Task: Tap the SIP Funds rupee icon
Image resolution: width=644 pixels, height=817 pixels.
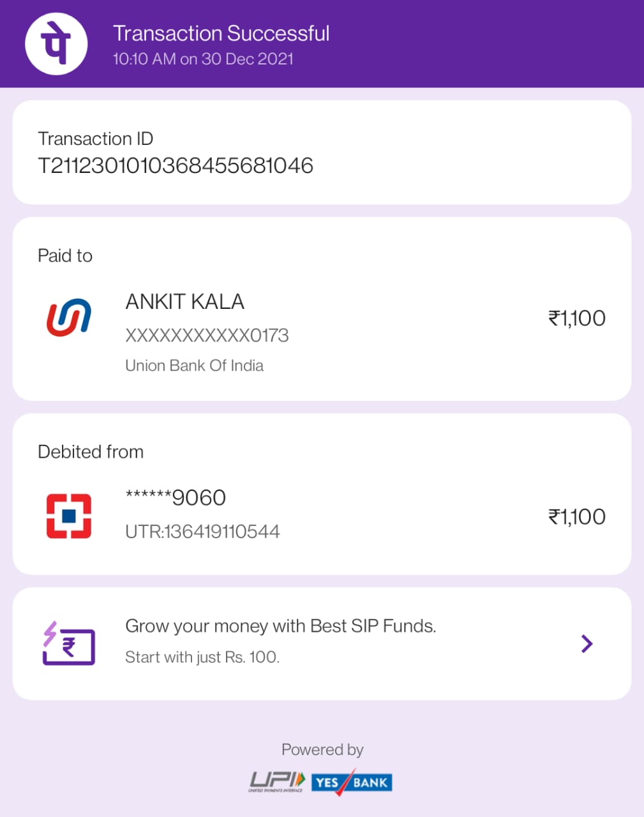Action: (x=69, y=643)
